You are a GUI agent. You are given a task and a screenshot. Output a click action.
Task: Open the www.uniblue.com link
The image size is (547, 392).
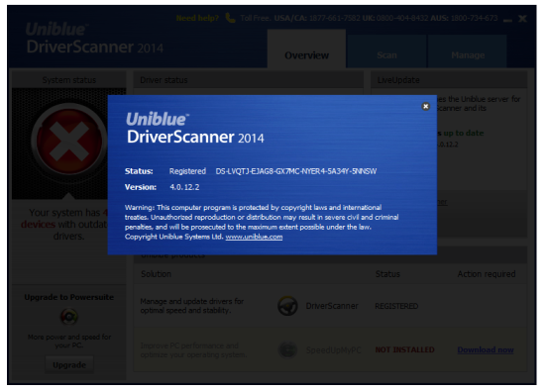[254, 237]
